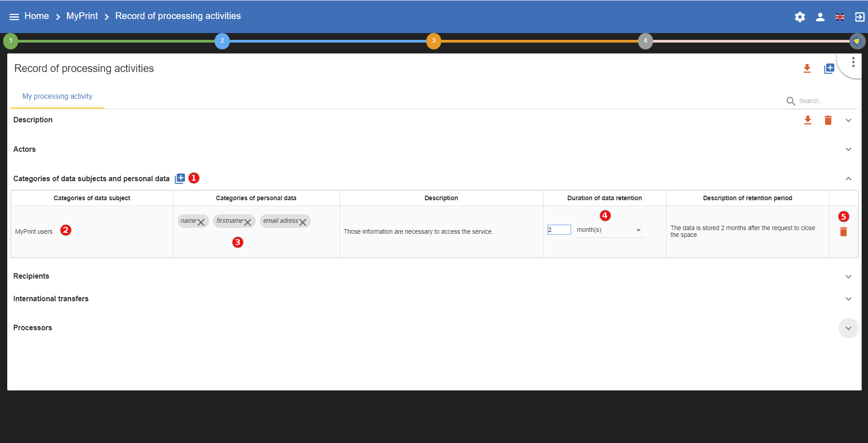Viewport: 868px width, 443px height.
Task: Navigate to MyPrint breadcrumb
Action: pos(82,16)
